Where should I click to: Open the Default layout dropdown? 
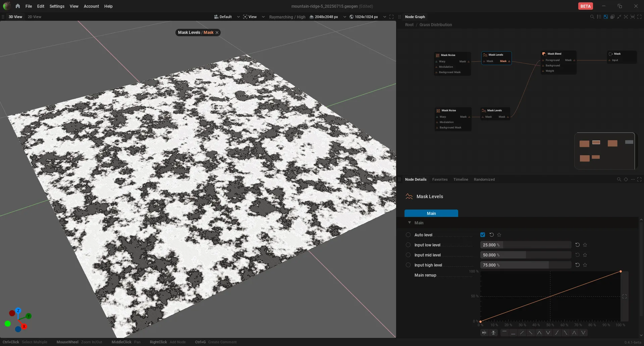[227, 17]
